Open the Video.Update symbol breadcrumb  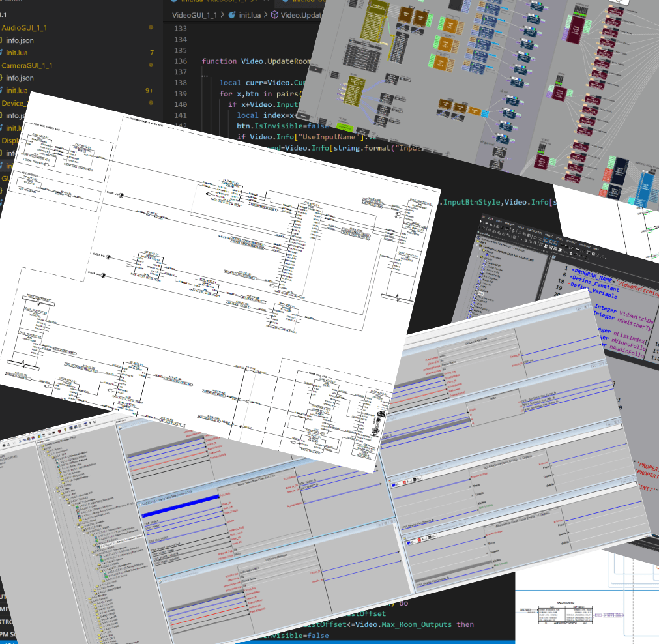click(301, 15)
